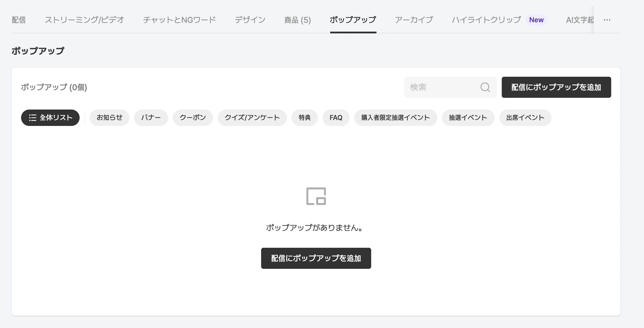Select the クイズ/アンケート filter

point(252,118)
